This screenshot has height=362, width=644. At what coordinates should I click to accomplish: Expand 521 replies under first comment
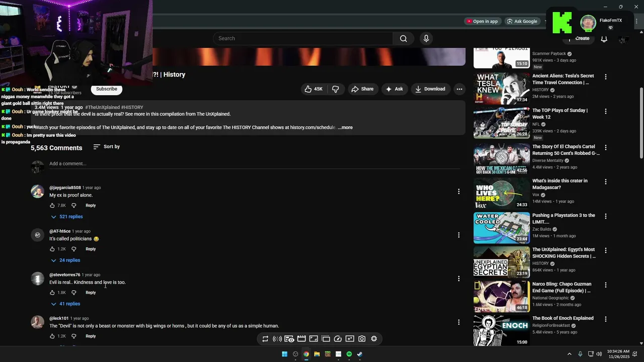(66, 217)
